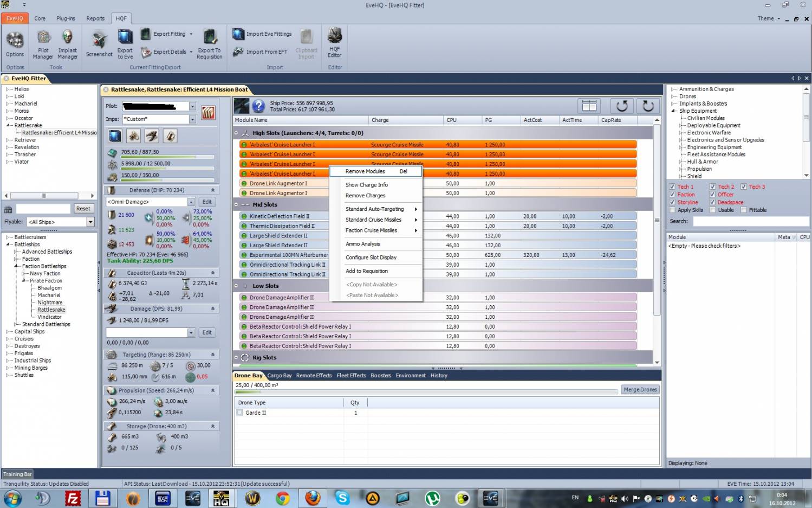Open the Windows Start menu

pyautogui.click(x=12, y=498)
